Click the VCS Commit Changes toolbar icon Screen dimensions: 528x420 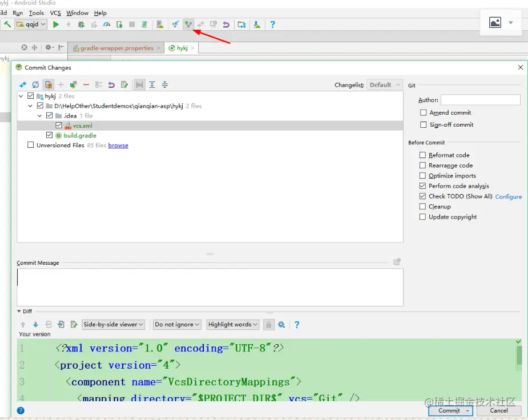(188, 25)
